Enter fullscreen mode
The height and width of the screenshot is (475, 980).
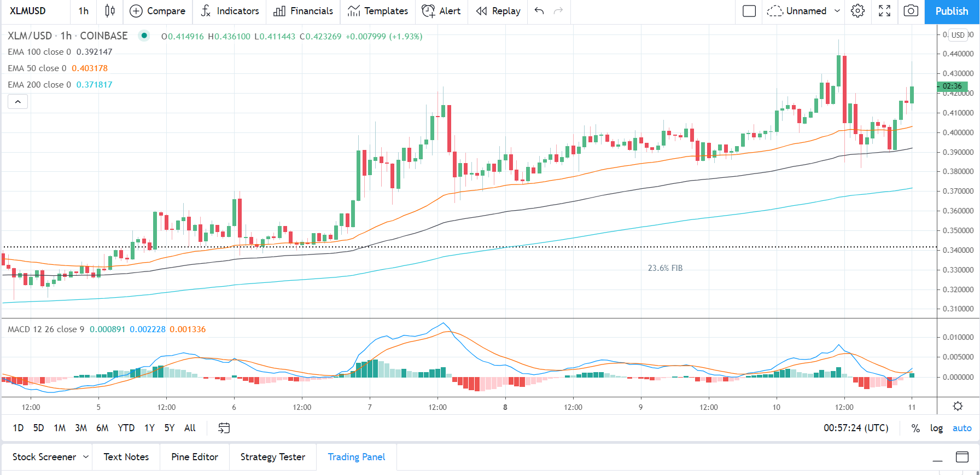tap(884, 11)
